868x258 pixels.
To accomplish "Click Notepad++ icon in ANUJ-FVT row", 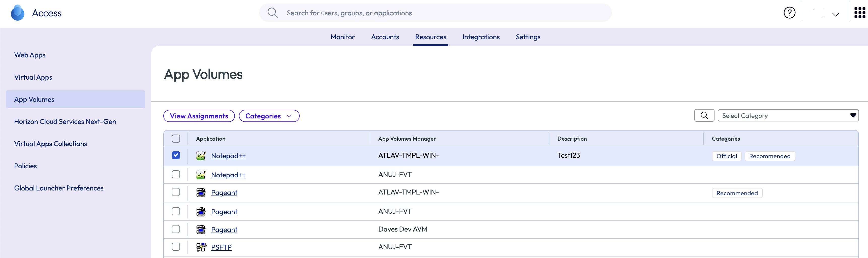I will tap(201, 175).
